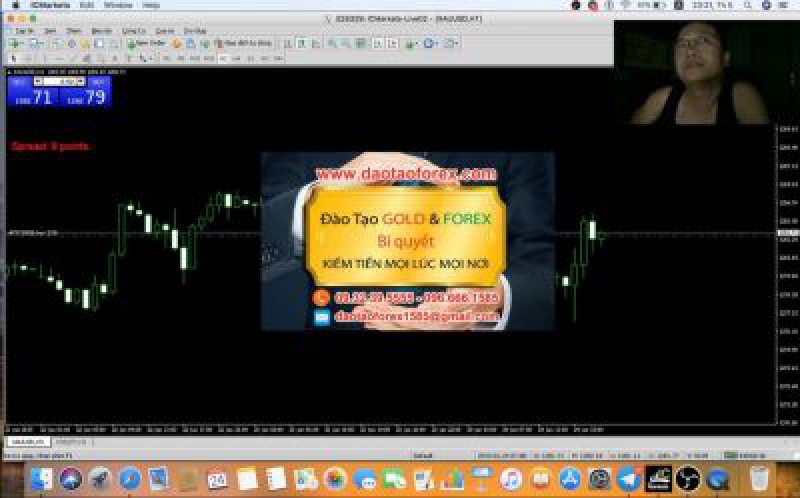This screenshot has height=498, width=800.
Task: Select the trendline drawing tool
Action: pyautogui.click(x=72, y=58)
